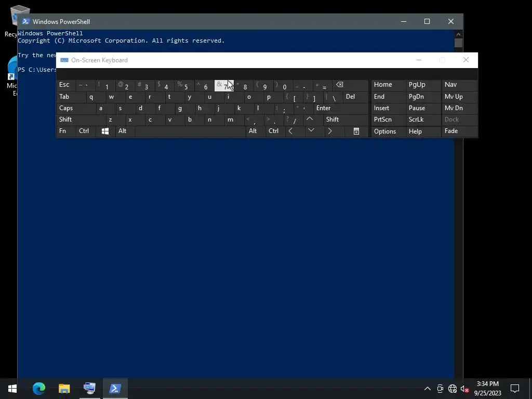Screen dimensions: 532x399
Task: Tap the Esc key
Action: tap(66, 85)
